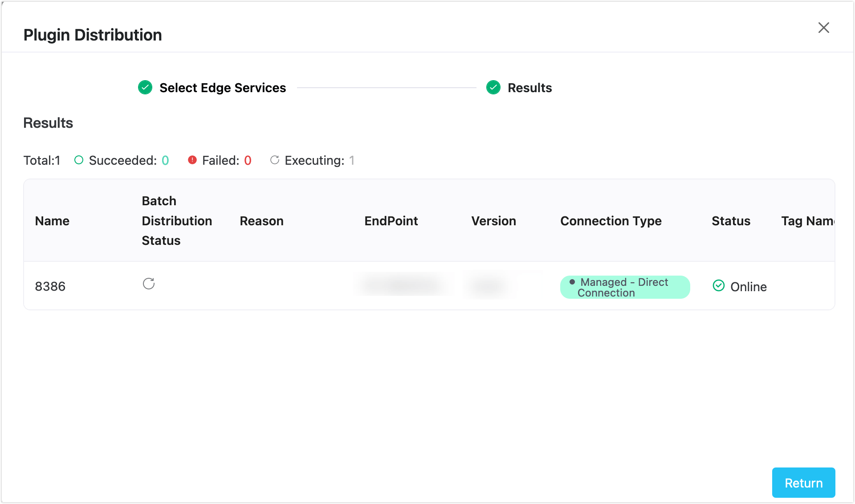Screen dimensions: 855x504
Task: Click the Succeeded status circle icon
Action: tap(79, 160)
